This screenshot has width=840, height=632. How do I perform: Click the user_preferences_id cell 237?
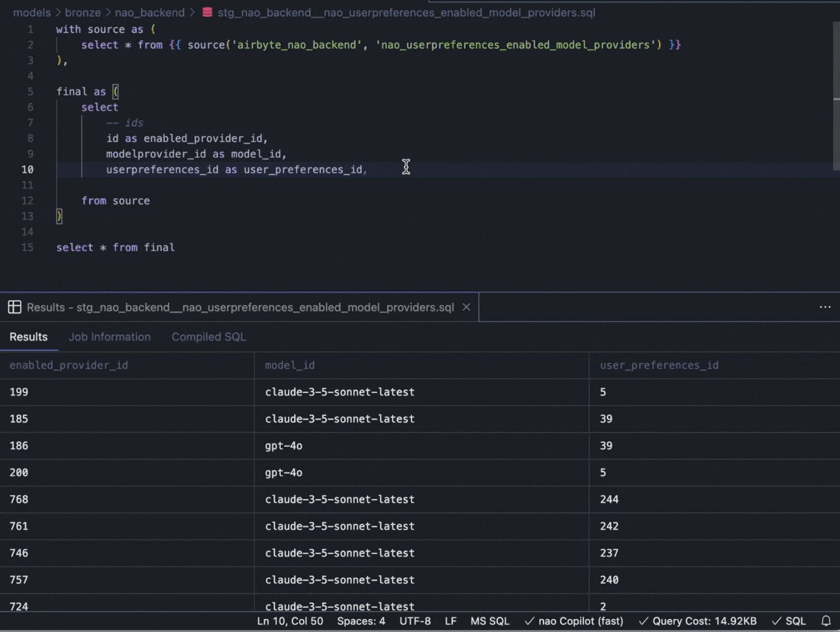coord(715,553)
